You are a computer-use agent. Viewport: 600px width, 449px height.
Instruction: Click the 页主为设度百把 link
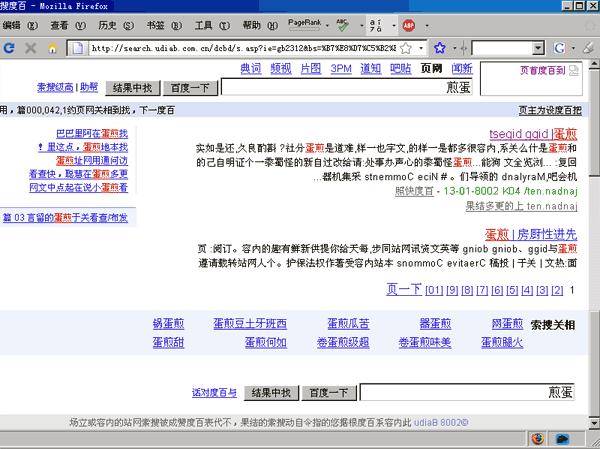pos(550,110)
